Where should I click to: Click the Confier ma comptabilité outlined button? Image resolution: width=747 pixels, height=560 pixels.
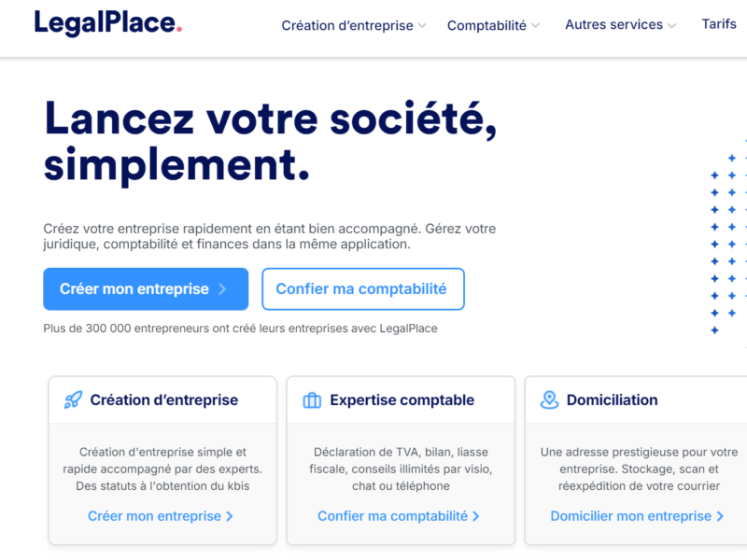tap(363, 289)
